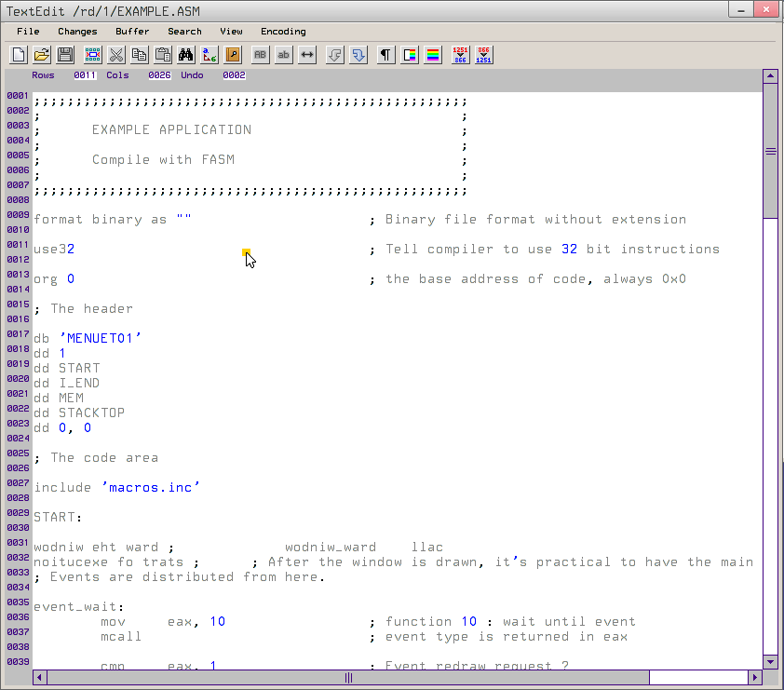Cut selected text with the scissors icon
The width and height of the screenshot is (784, 690).
pos(116,55)
